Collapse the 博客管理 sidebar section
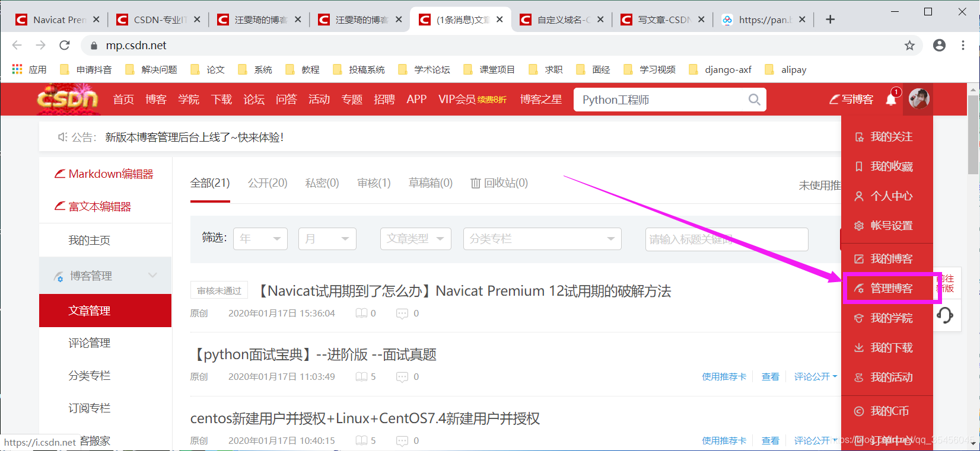Screen dimensions: 980x451 point(105,276)
